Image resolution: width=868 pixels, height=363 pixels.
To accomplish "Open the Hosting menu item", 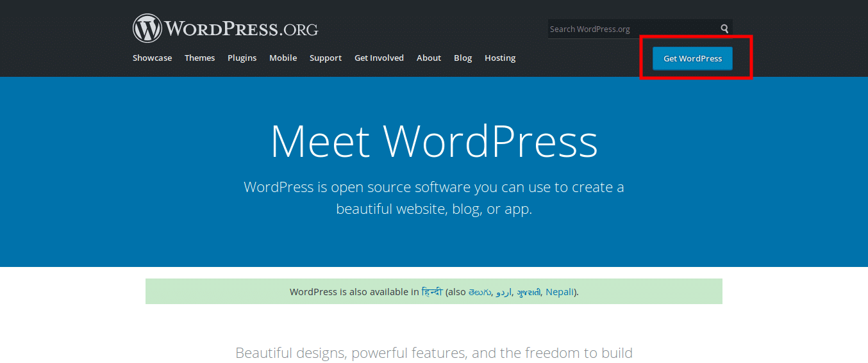I will 500,58.
